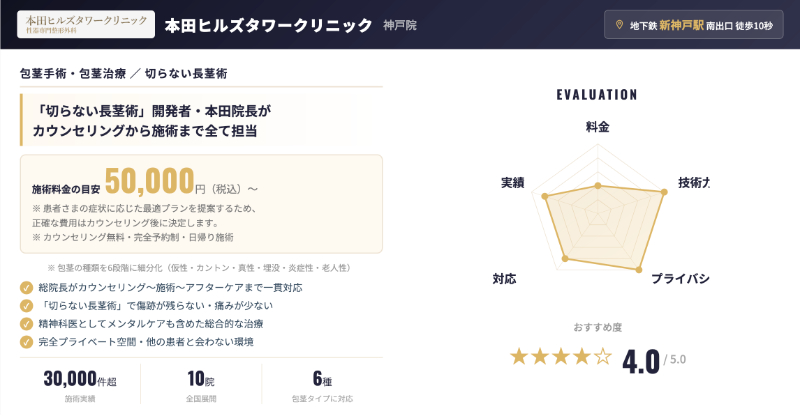800x418 pixels.
Task: Click the location pin icon near 地下鉄
Action: [618, 25]
